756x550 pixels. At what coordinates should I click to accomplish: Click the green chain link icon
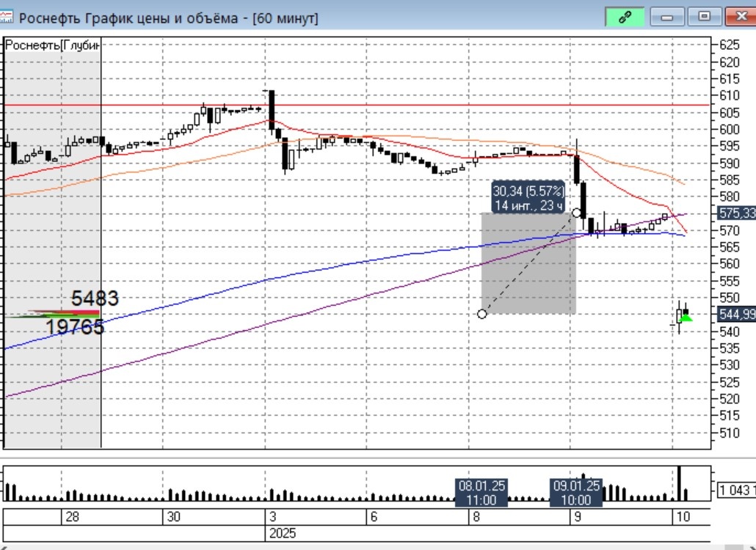point(625,18)
